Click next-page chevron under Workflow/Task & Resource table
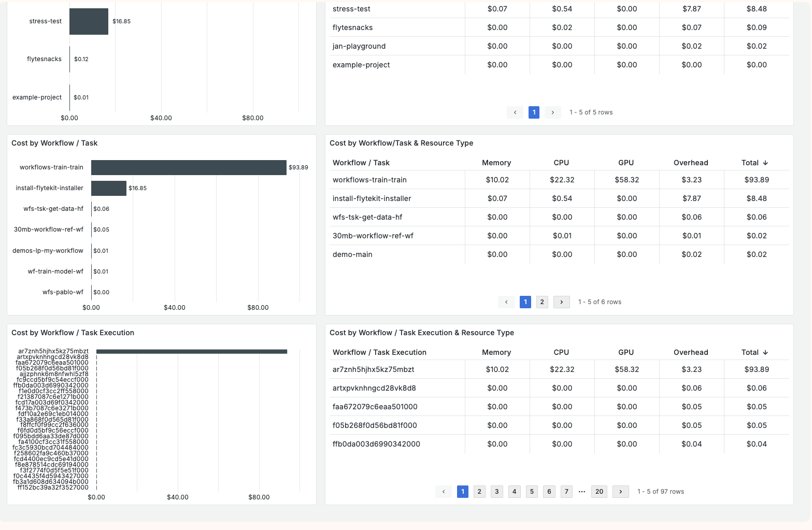Screen dimensions: 812x530 561,302
